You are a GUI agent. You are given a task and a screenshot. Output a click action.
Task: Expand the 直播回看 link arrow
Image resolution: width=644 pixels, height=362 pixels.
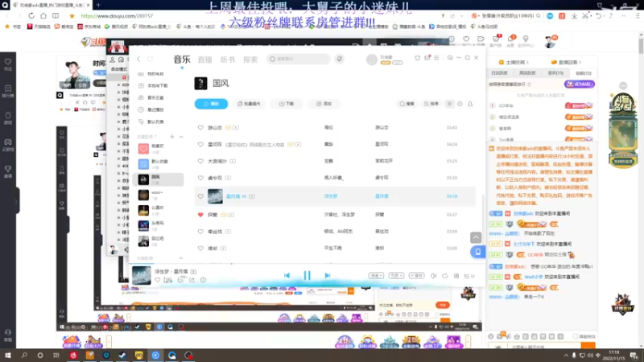(580, 63)
